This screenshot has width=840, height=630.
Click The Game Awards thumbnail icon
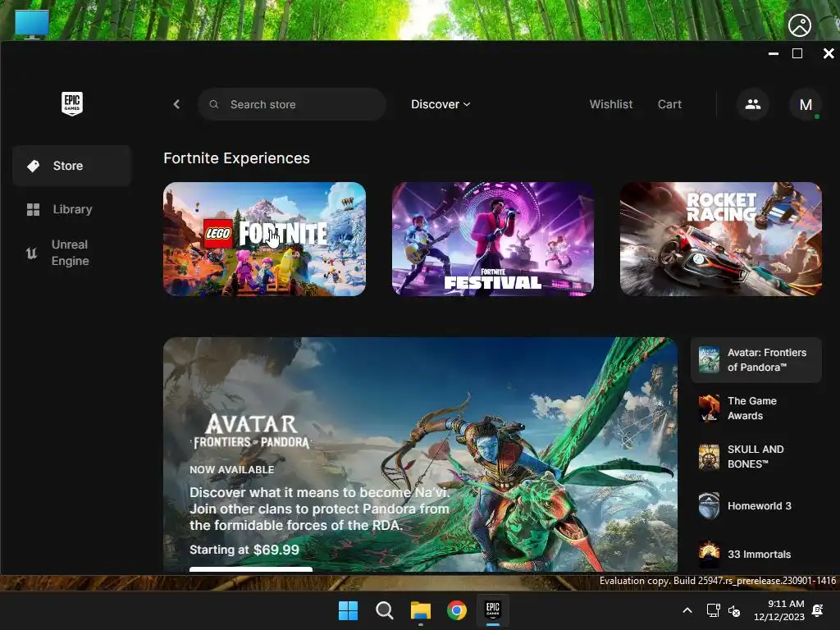point(710,409)
